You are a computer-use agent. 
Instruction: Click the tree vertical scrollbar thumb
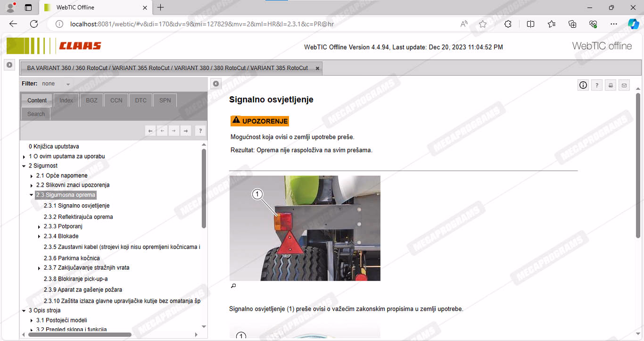(x=204, y=189)
